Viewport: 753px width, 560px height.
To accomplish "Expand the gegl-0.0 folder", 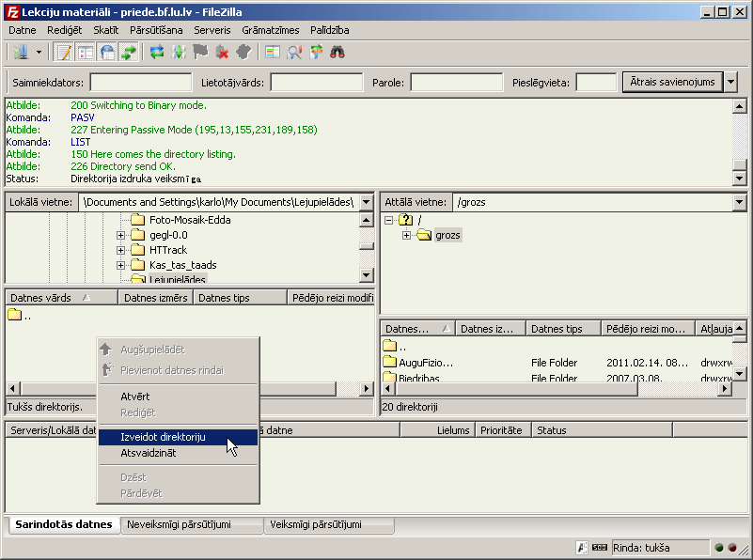I will [x=120, y=235].
